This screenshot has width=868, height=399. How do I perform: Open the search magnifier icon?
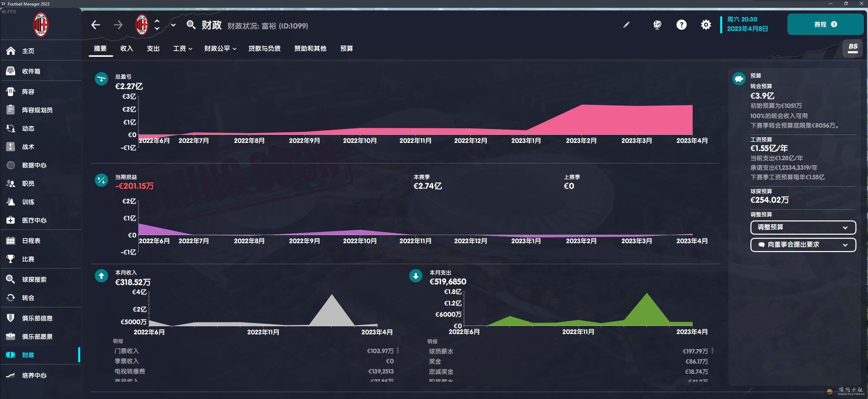(191, 25)
